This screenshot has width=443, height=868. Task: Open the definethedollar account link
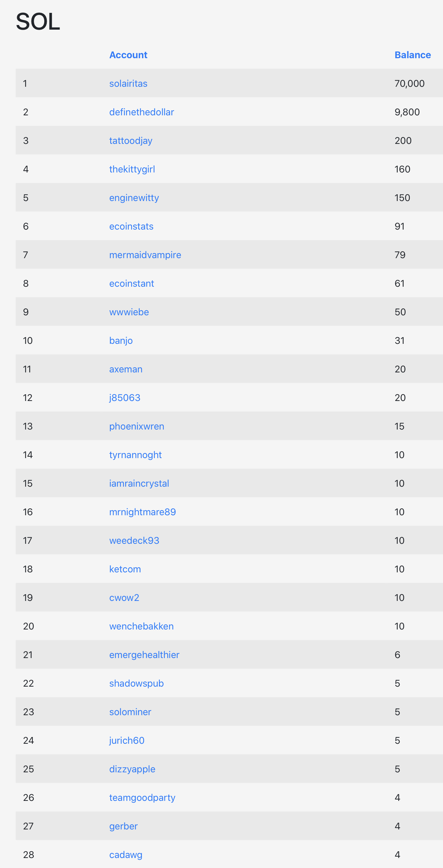(141, 112)
